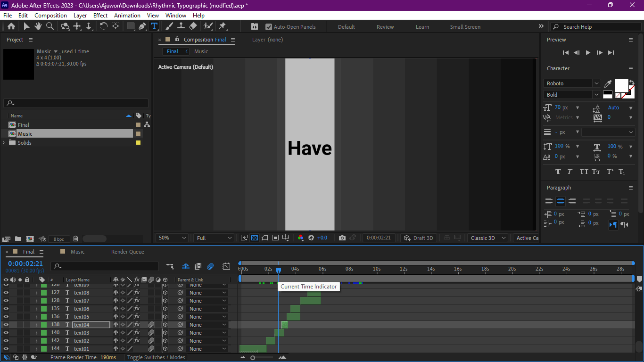Select the Zoom magnifier tool

[50, 26]
